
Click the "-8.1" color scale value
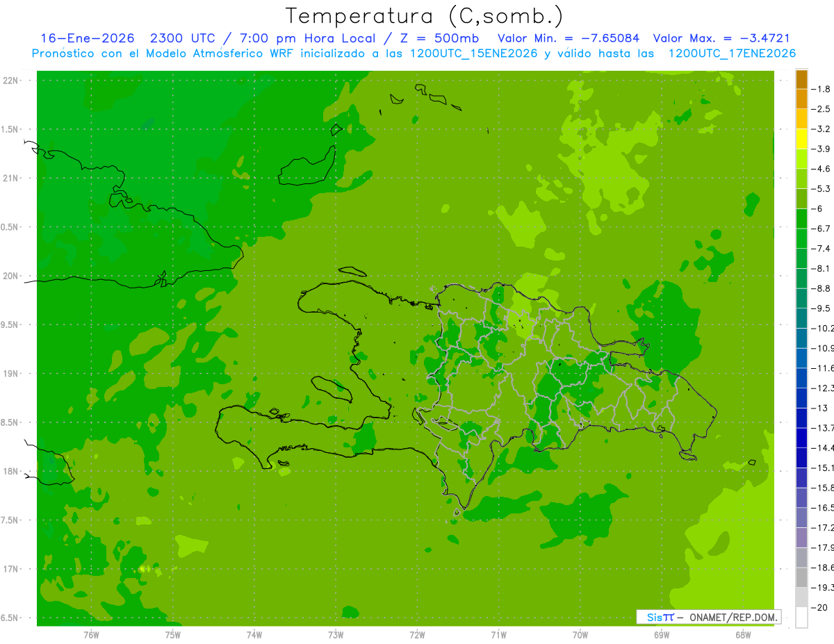(x=821, y=268)
